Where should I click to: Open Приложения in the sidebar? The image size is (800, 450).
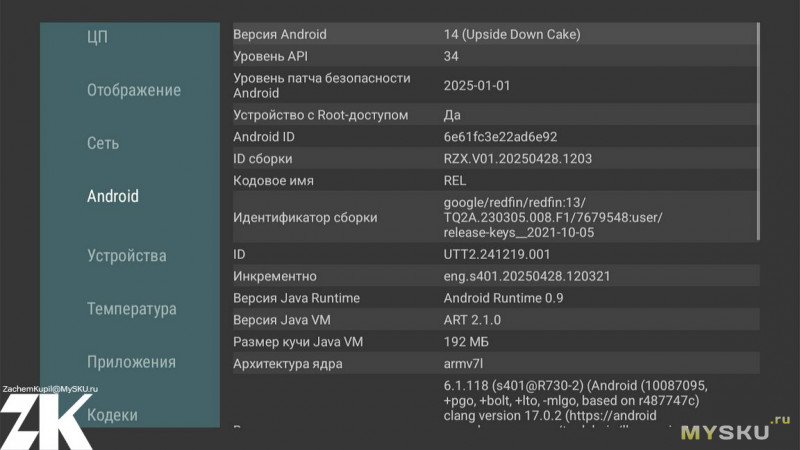click(x=131, y=362)
